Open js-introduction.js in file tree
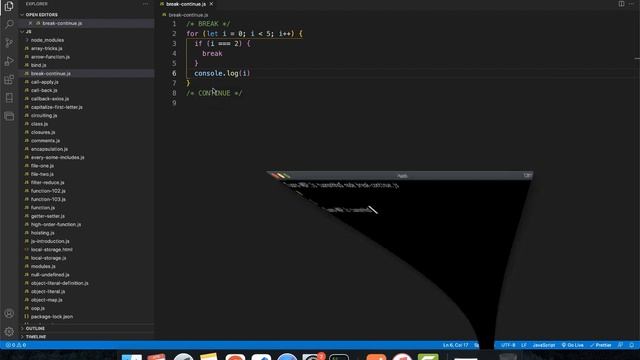 pyautogui.click(x=50, y=241)
